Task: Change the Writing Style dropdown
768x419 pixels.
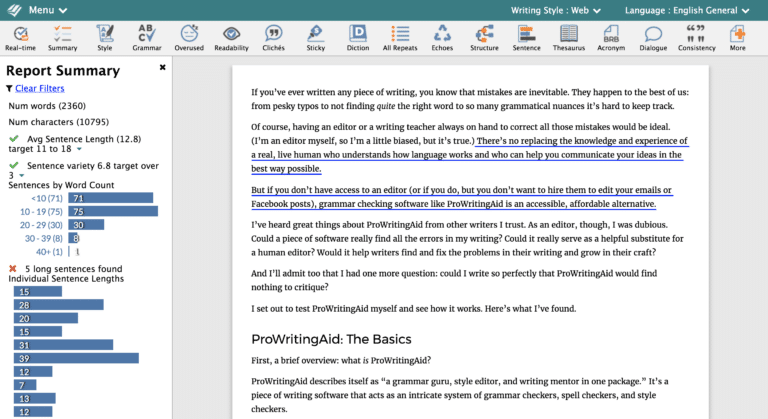Action: pyautogui.click(x=556, y=10)
